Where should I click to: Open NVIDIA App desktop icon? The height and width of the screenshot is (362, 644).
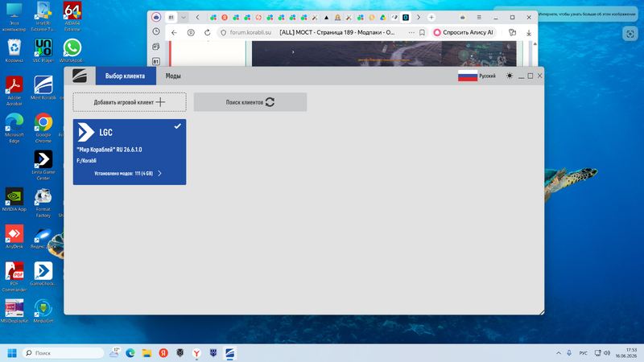[x=14, y=200]
